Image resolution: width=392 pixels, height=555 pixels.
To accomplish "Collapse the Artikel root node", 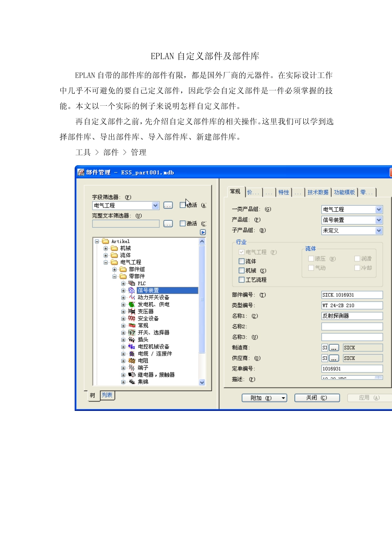I will (97, 241).
